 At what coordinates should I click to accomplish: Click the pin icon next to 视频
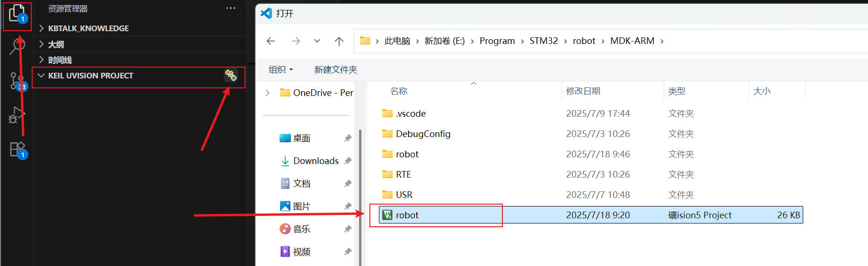tap(348, 251)
